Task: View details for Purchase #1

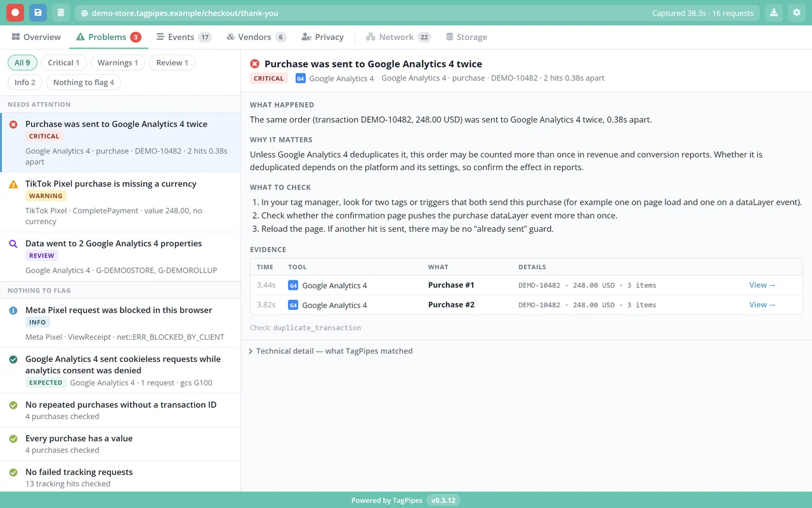Action: [x=763, y=285]
